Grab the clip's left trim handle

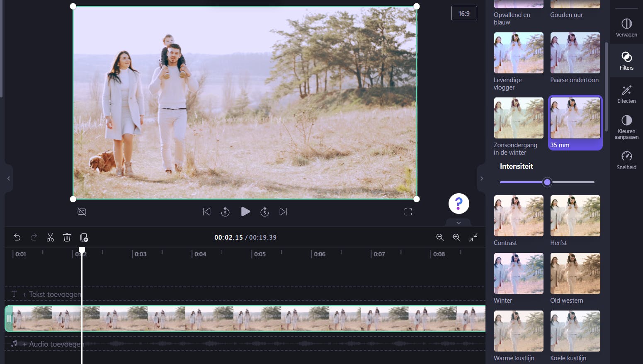point(9,318)
